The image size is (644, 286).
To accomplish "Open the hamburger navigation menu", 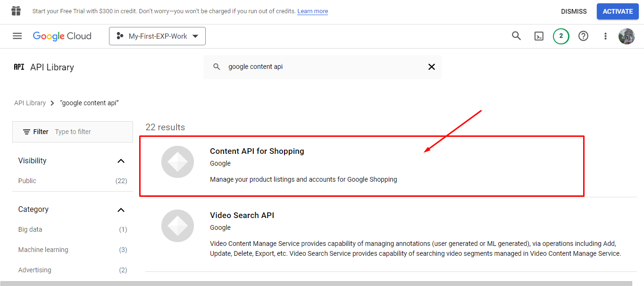I will click(17, 36).
